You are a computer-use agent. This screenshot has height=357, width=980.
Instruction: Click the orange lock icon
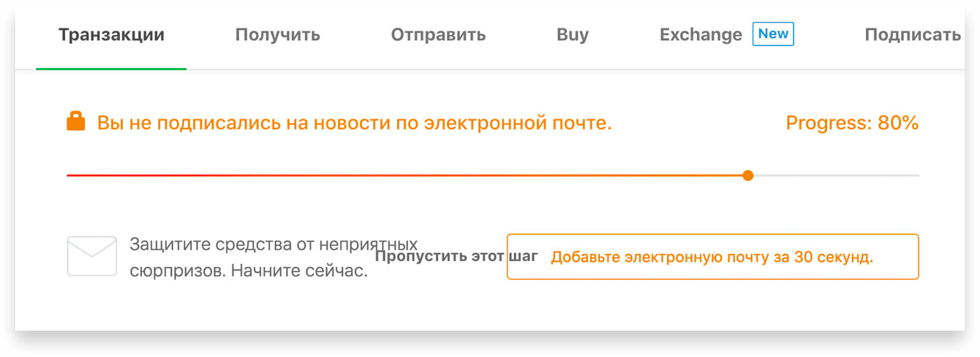76,121
